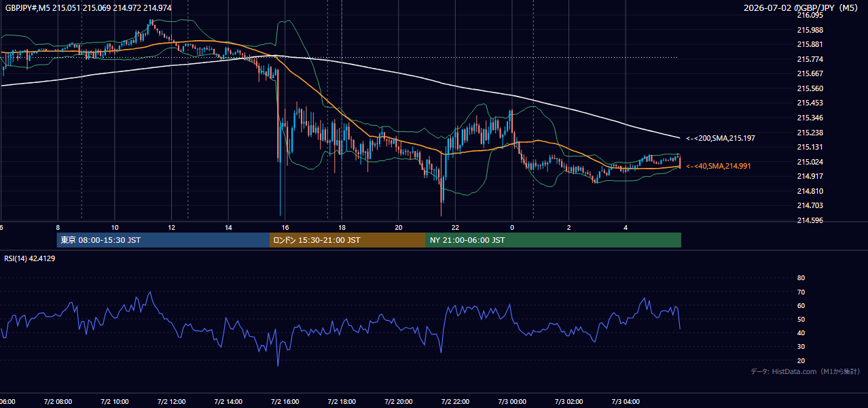Click the 215.024 price axis label
This screenshot has width=868, height=408.
pos(810,162)
